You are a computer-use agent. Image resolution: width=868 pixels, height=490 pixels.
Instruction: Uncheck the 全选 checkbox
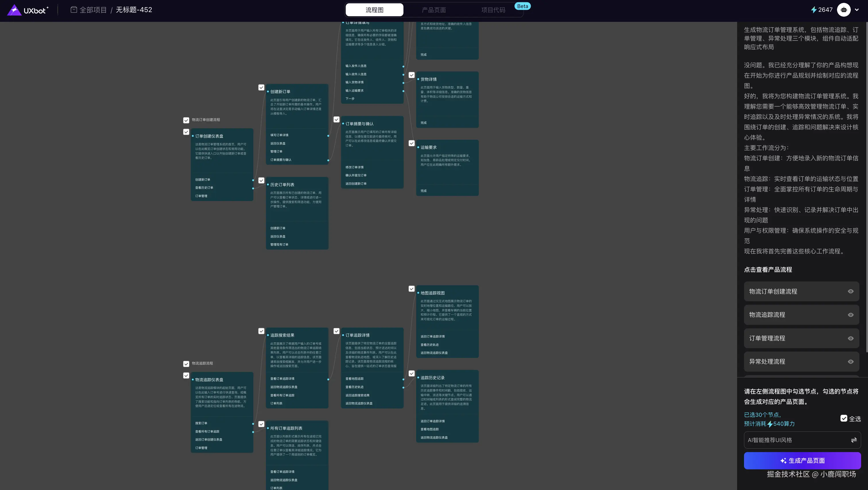(x=843, y=418)
